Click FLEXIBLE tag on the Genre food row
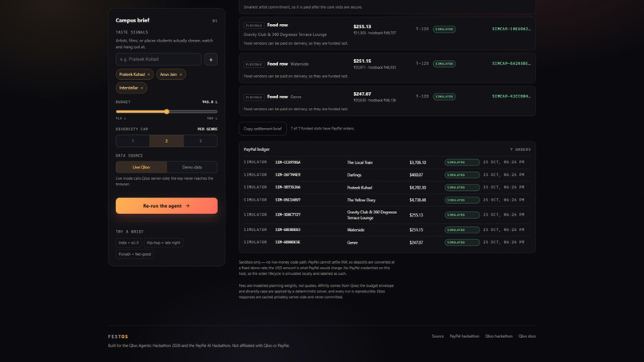The height and width of the screenshot is (362, 644). [254, 97]
